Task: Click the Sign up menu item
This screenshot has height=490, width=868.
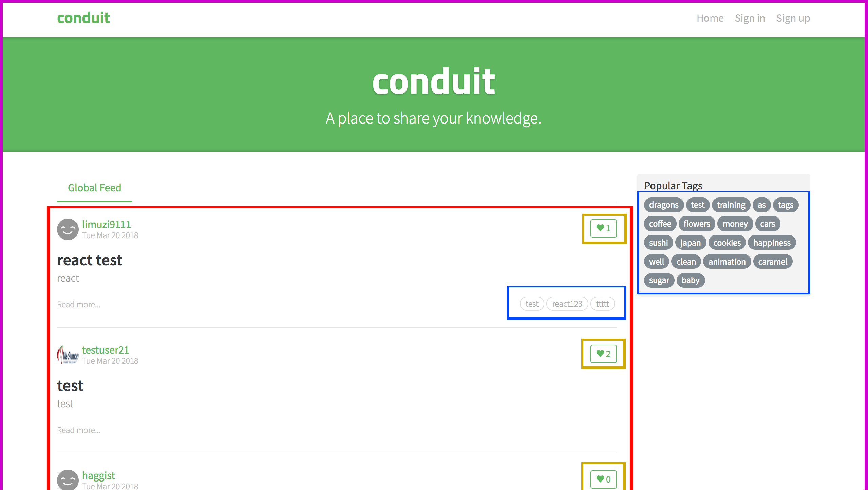Action: pyautogui.click(x=792, y=18)
